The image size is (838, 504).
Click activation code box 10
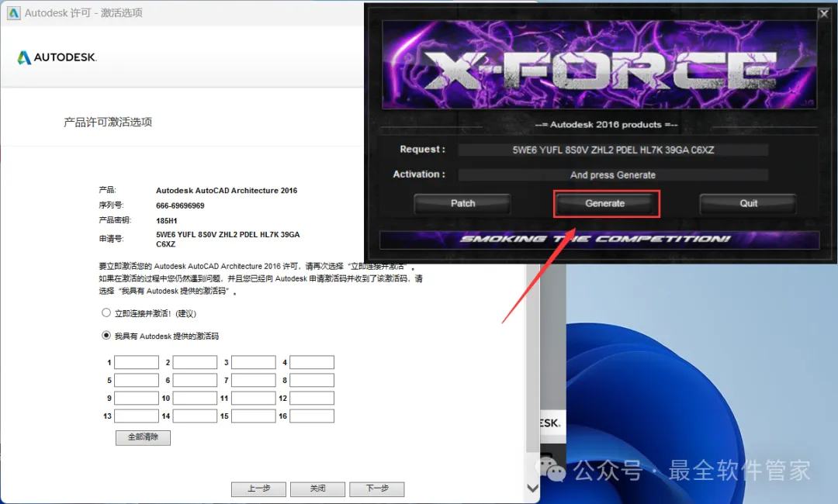(195, 399)
